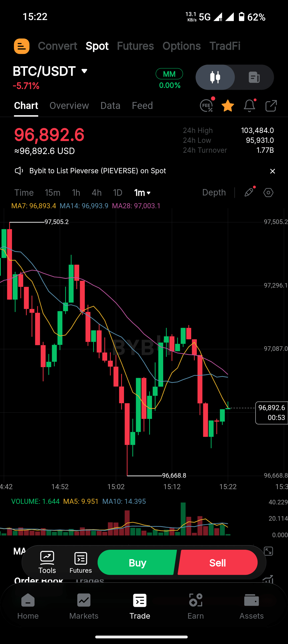288x644 pixels.
Task: Select the 4h interval
Action: 97,193
